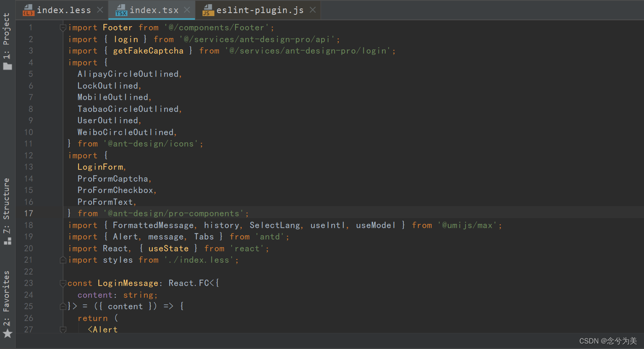Click the '@umijs/max' import path

467,225
